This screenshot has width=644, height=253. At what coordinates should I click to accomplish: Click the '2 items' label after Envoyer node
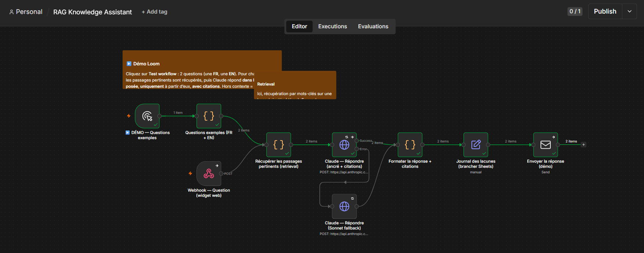click(571, 141)
